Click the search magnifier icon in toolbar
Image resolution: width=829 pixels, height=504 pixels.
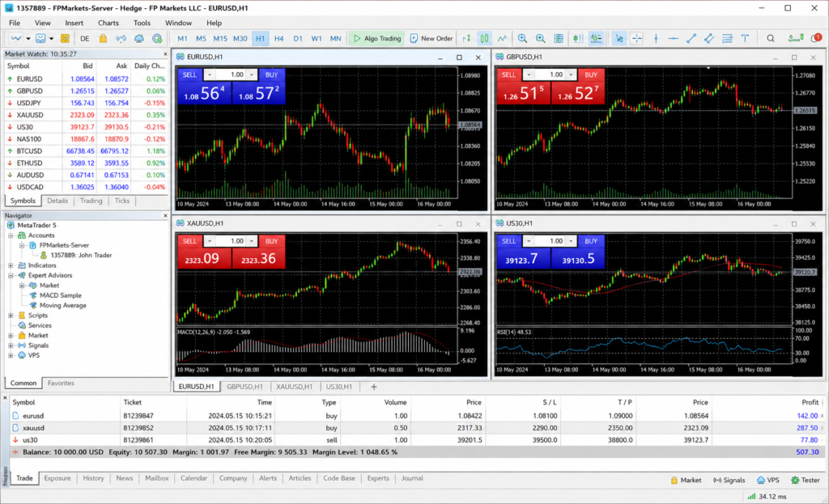click(771, 39)
